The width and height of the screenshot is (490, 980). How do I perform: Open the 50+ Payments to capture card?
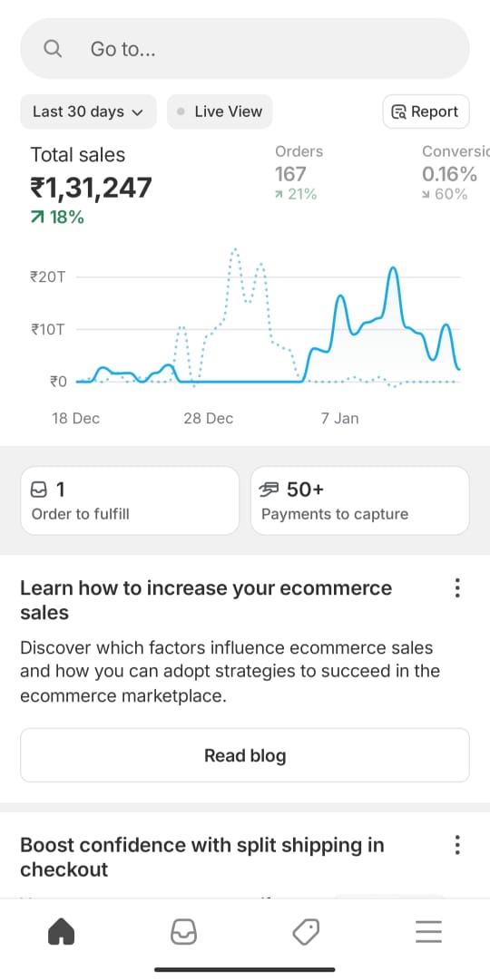click(360, 500)
